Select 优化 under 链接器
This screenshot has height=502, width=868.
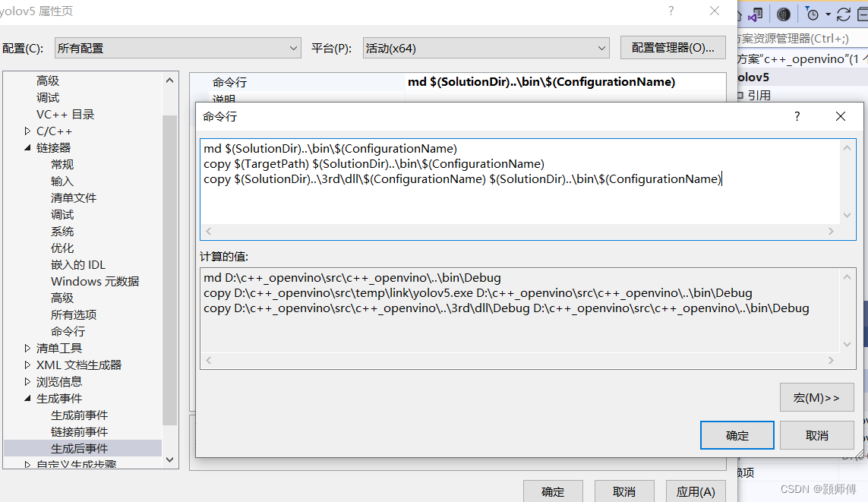62,248
